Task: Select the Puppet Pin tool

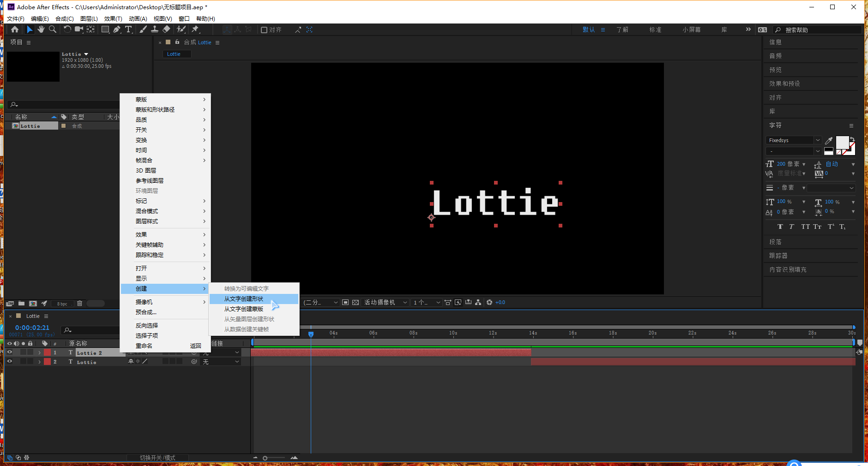Action: [195, 30]
